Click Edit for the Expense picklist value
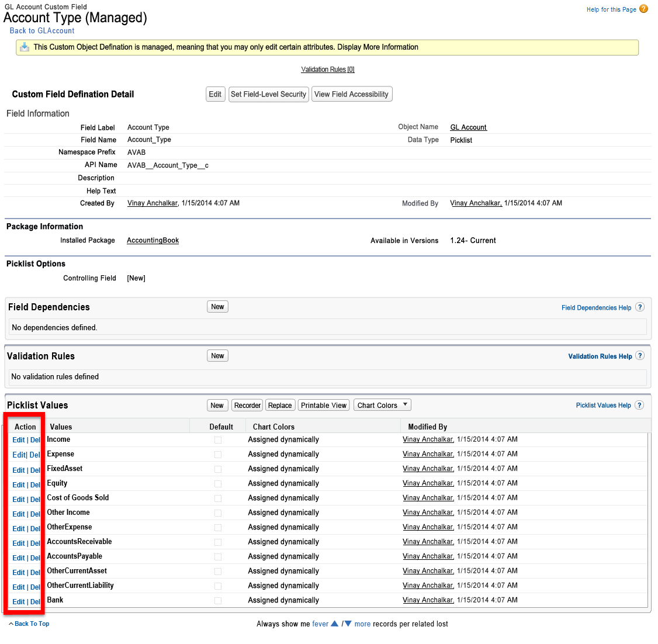The width and height of the screenshot is (658, 644). (x=19, y=455)
